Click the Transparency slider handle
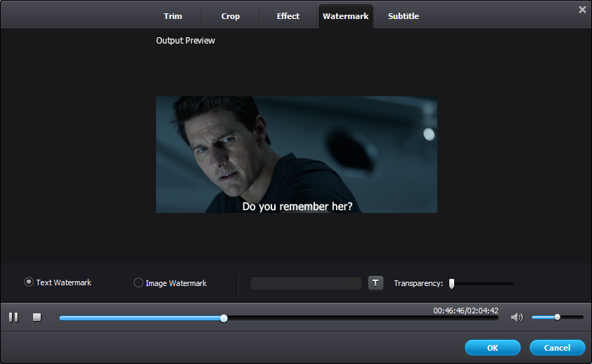592x364 pixels. (452, 284)
